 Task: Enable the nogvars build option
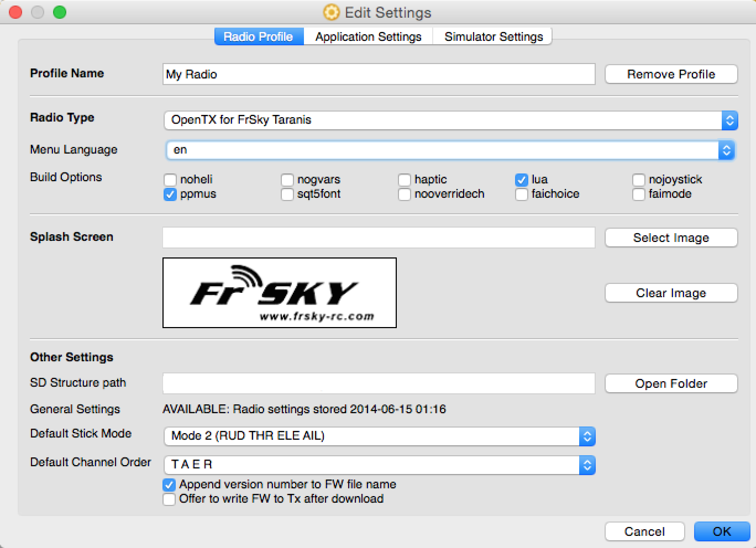tap(287, 180)
